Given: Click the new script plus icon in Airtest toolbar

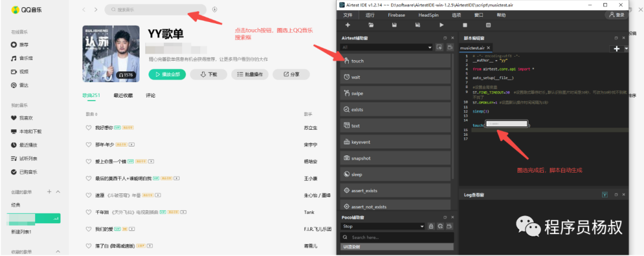Looking at the screenshot, I should [x=348, y=25].
